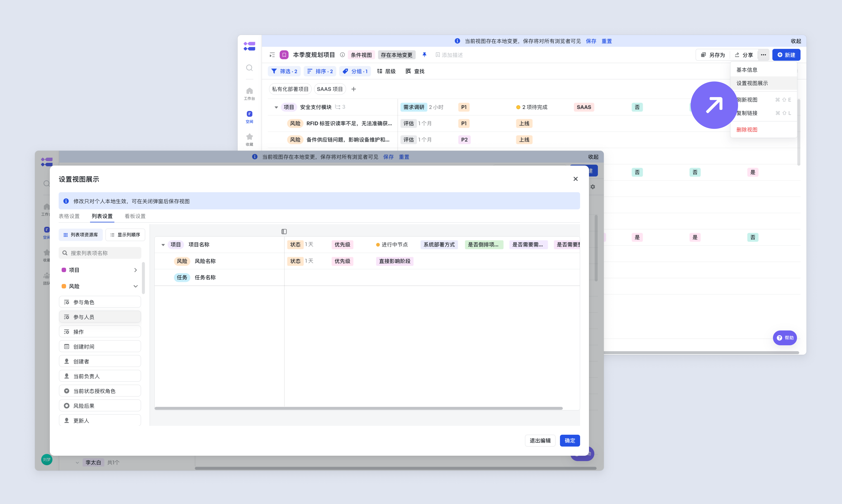842x504 pixels.
Task: Click the blue 新建 button
Action: [x=786, y=55]
